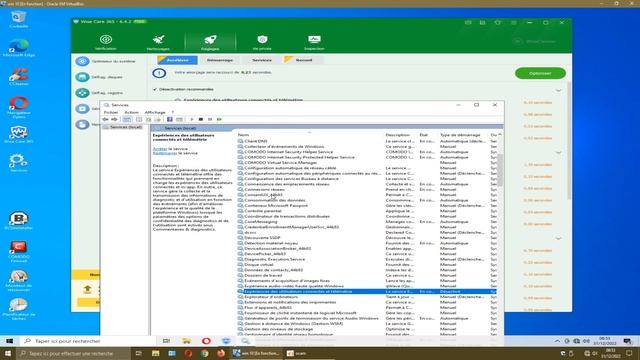Viewport: 640px width, 360px height.
Task: Click the guest Taper ici pour rechercher field
Action: pyautogui.click(x=87, y=341)
